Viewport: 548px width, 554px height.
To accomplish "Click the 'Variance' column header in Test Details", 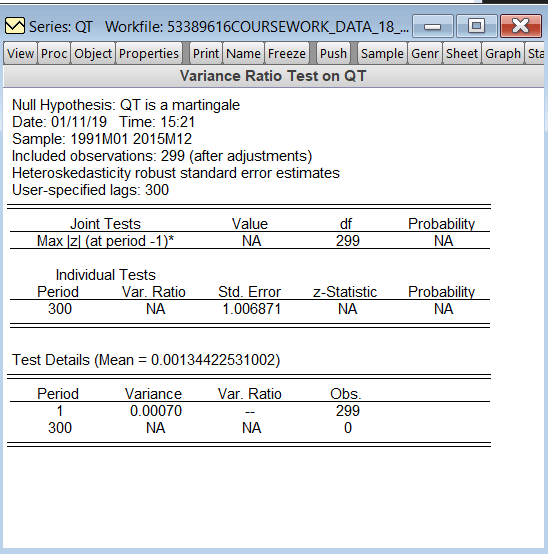I will (x=153, y=394).
